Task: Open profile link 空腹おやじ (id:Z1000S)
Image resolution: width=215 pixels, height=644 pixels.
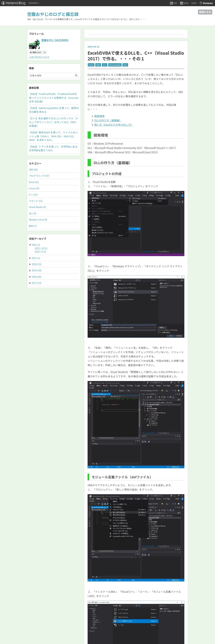Action: pyautogui.click(x=55, y=40)
